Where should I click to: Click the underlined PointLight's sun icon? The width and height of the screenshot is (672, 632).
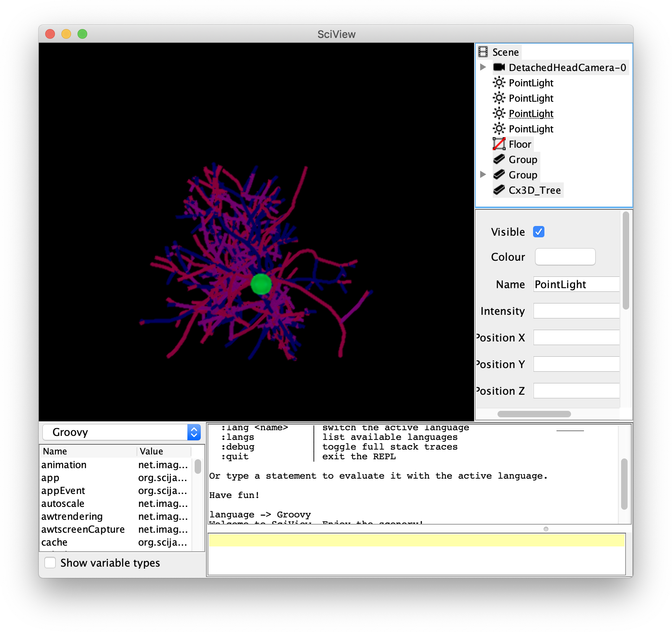pyautogui.click(x=499, y=113)
